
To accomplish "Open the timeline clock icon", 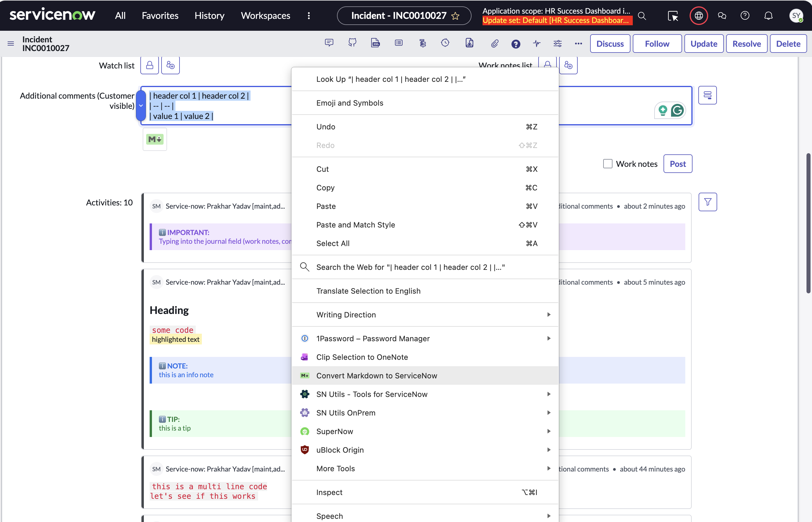I will (x=445, y=43).
